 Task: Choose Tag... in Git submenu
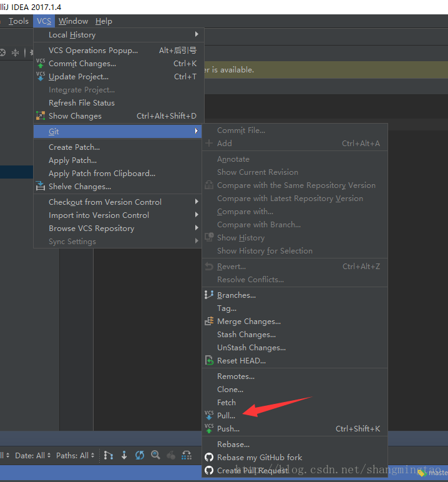pos(295,308)
